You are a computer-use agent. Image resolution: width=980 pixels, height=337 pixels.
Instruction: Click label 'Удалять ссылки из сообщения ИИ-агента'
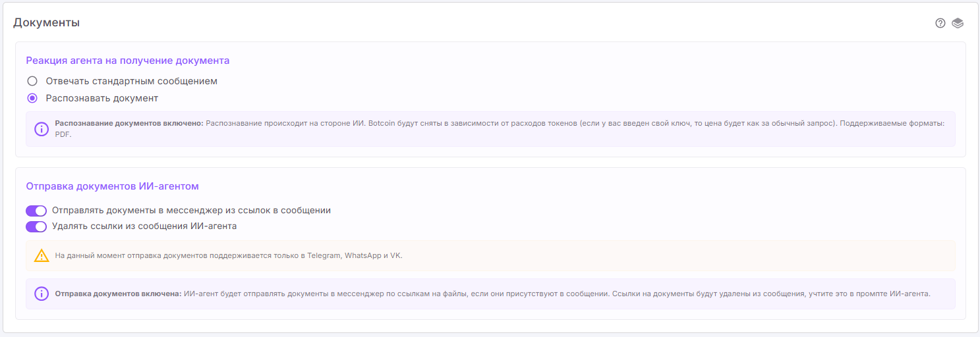(x=144, y=226)
